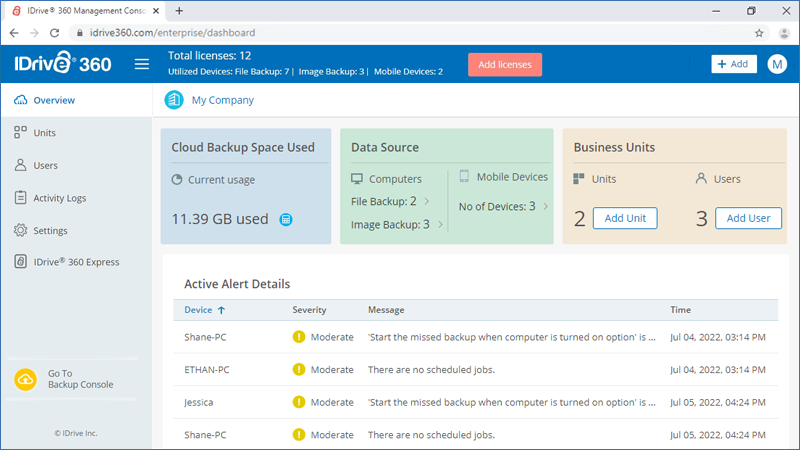Select the Jessica device cell

198,402
